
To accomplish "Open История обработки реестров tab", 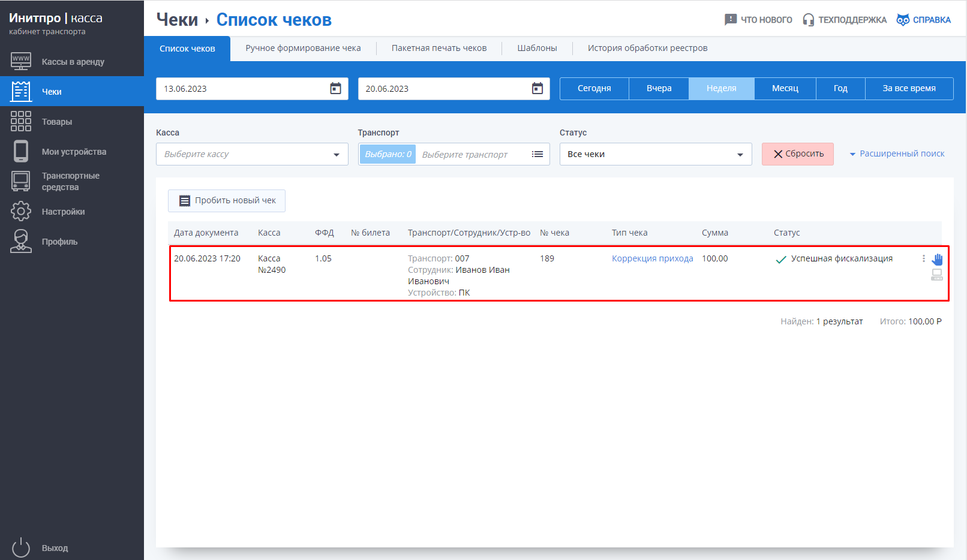I will pos(647,48).
